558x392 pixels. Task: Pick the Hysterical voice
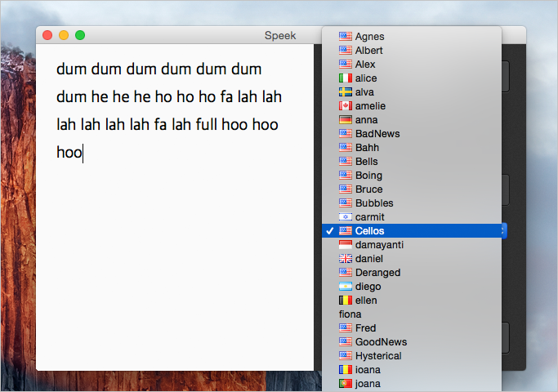412,355
